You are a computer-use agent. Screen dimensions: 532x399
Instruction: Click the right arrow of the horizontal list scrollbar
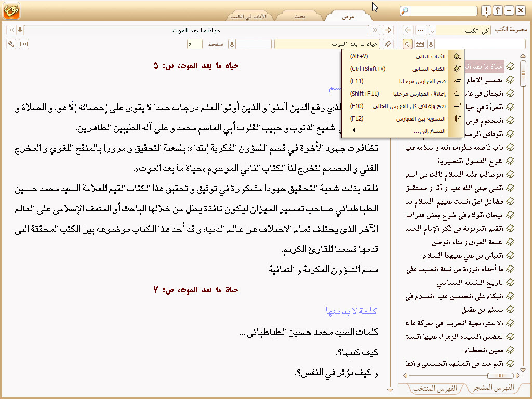coord(517,375)
